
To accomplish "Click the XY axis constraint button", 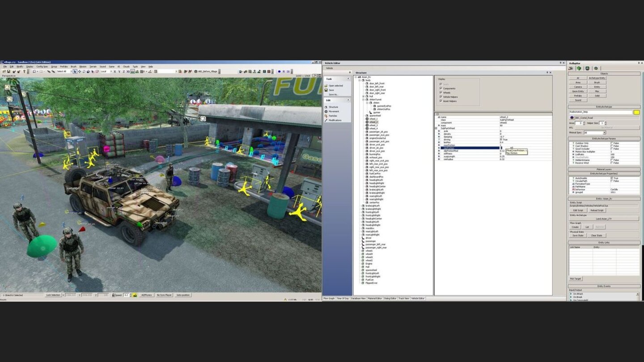I will pyautogui.click(x=128, y=72).
